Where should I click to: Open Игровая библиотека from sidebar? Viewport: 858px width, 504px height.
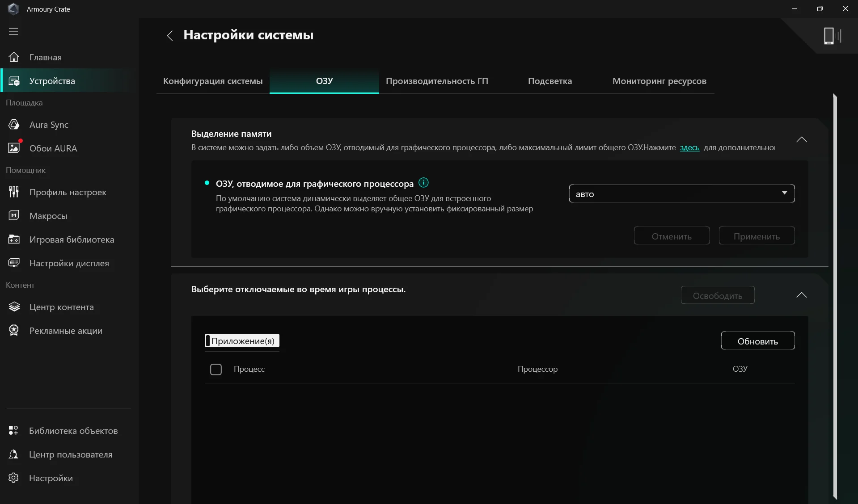(14, 239)
